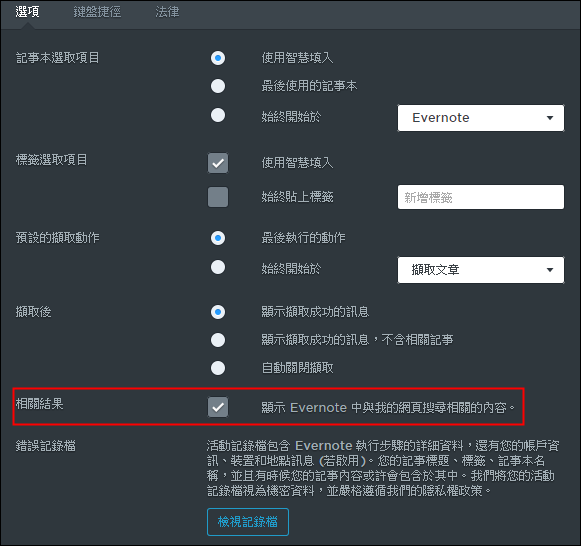Click the 相關結果 label
This screenshot has height=546, width=581.
point(39,404)
